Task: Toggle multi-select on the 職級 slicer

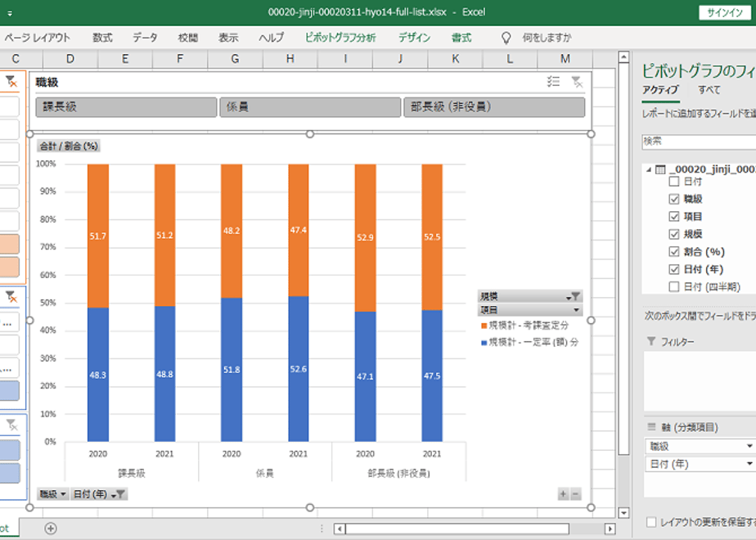Action: pos(553,82)
